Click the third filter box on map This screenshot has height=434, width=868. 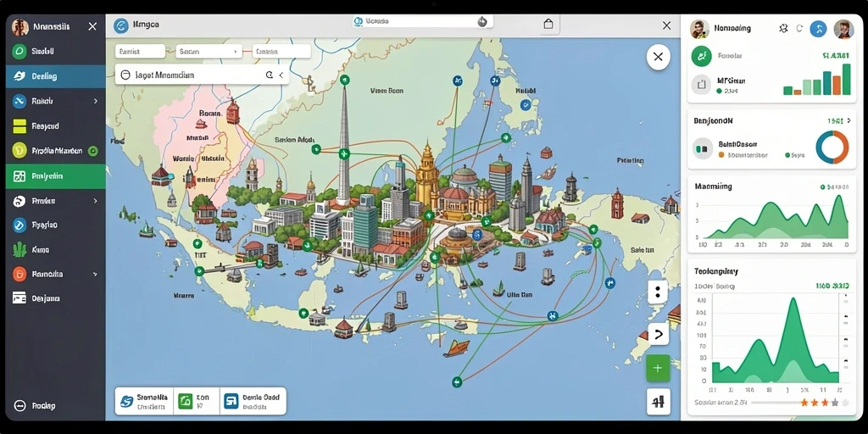[x=281, y=52]
